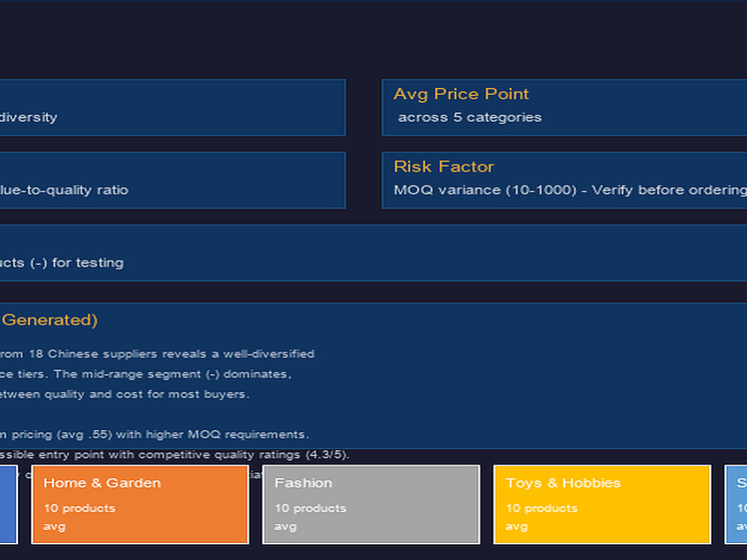The height and width of the screenshot is (560, 747).
Task: Click the 'across 5 categories' text
Action: point(470,118)
